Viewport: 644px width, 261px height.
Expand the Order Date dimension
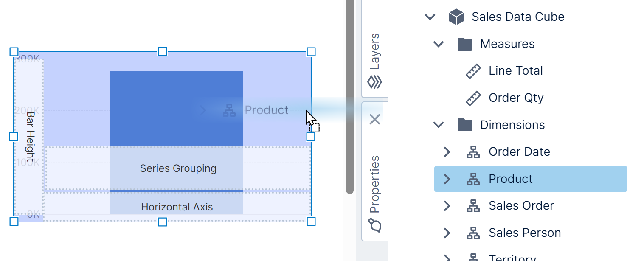tap(447, 152)
